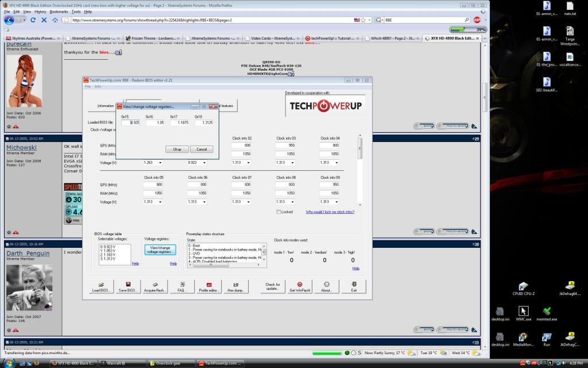Open Michowski profile link
Screen dimensions: 588x368
(21, 148)
